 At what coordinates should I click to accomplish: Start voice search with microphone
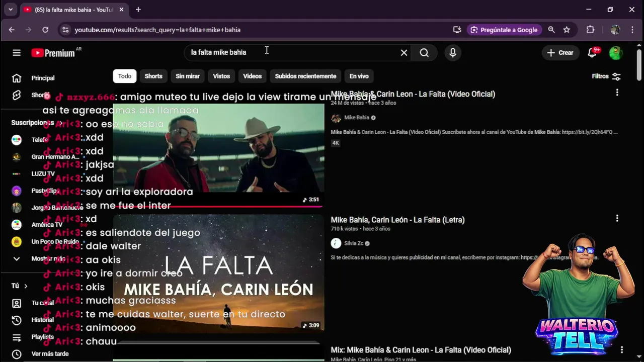[x=453, y=53]
